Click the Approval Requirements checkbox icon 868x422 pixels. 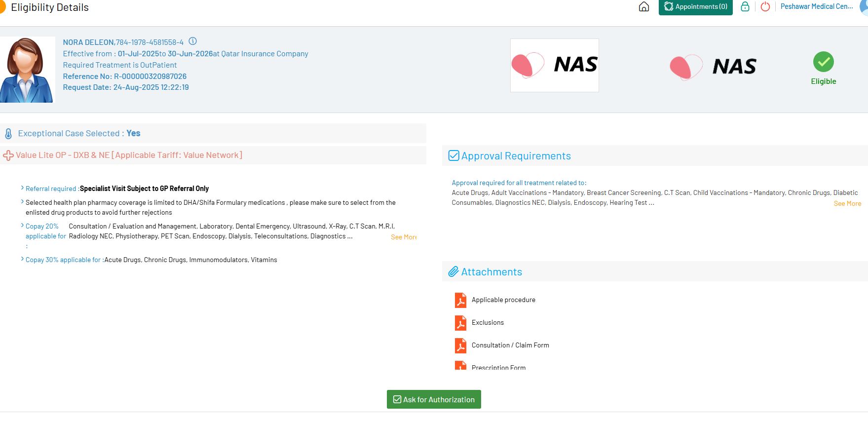pyautogui.click(x=453, y=156)
